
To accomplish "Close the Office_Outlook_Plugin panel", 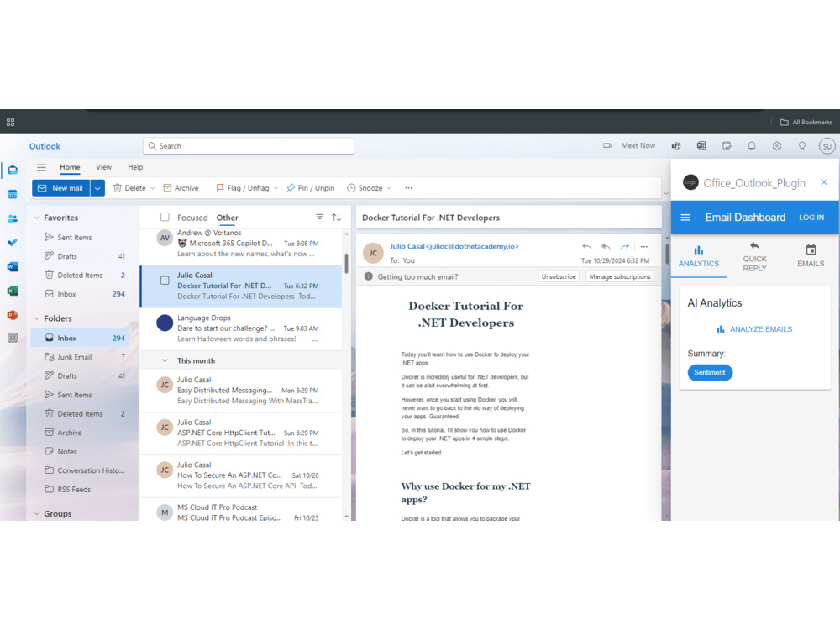I will [x=824, y=182].
